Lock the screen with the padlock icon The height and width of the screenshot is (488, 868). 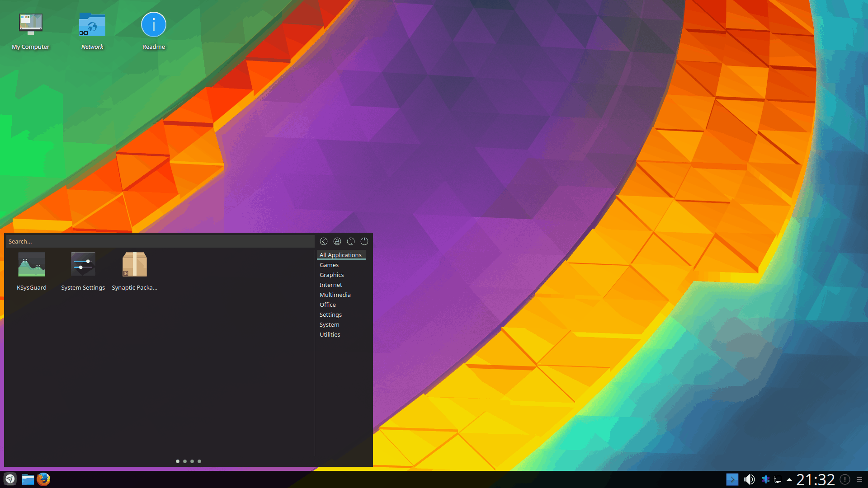337,241
